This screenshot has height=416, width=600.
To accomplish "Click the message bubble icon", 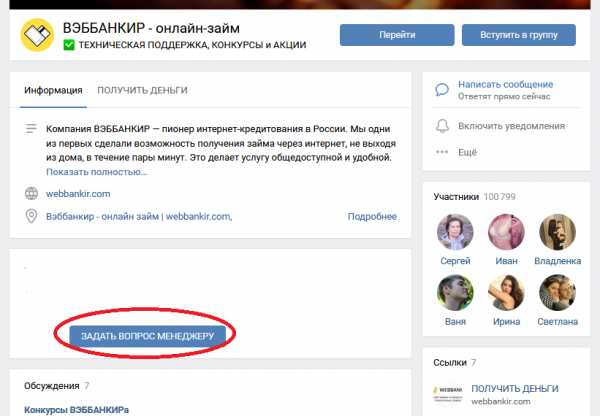I will coord(442,90).
